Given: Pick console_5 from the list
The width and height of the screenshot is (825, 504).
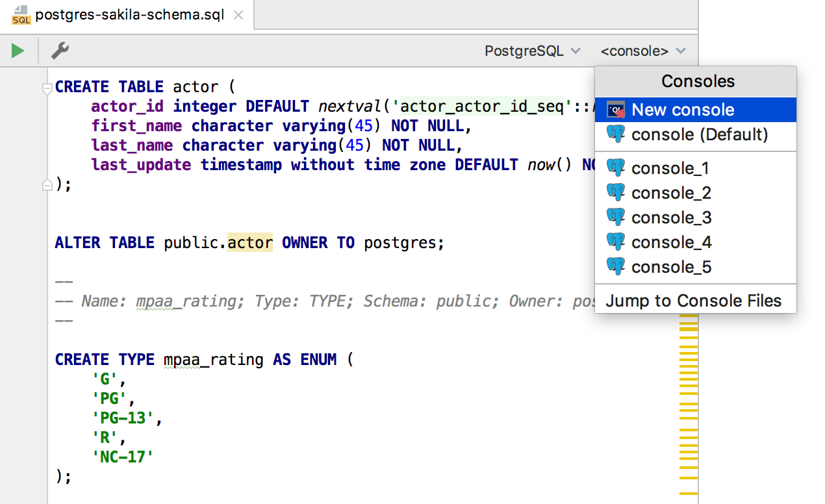Looking at the screenshot, I should pyautogui.click(x=695, y=267).
